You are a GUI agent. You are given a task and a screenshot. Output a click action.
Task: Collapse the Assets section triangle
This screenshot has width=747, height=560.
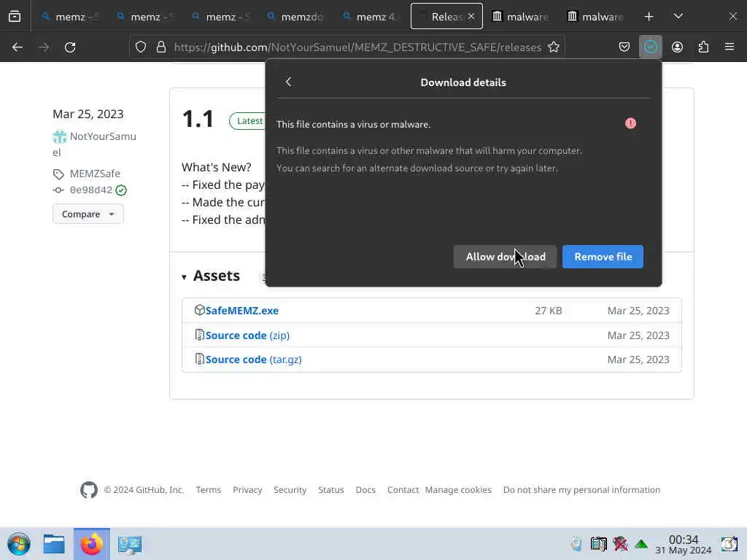coord(184,277)
